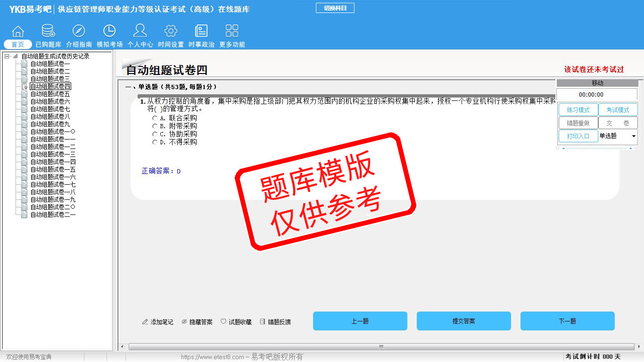
Task: Click the document icon beside 自动组题试卷一
Action: pyautogui.click(x=25, y=64)
